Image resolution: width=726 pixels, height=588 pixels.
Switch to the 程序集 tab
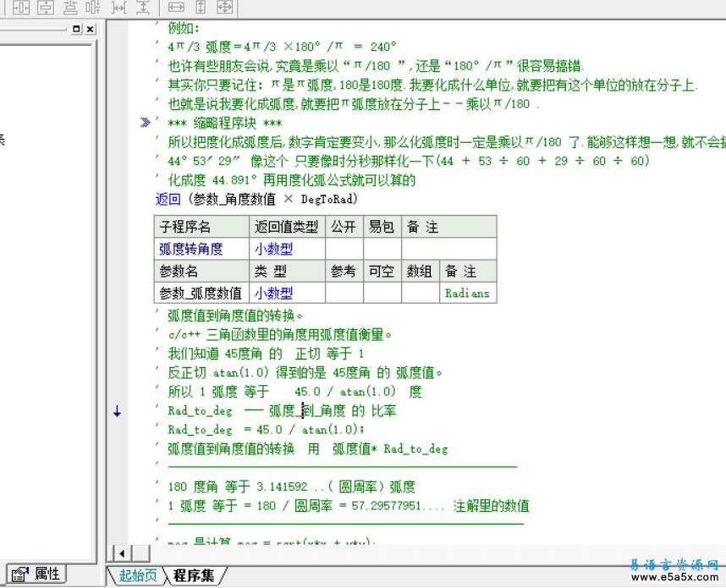pyautogui.click(x=194, y=575)
